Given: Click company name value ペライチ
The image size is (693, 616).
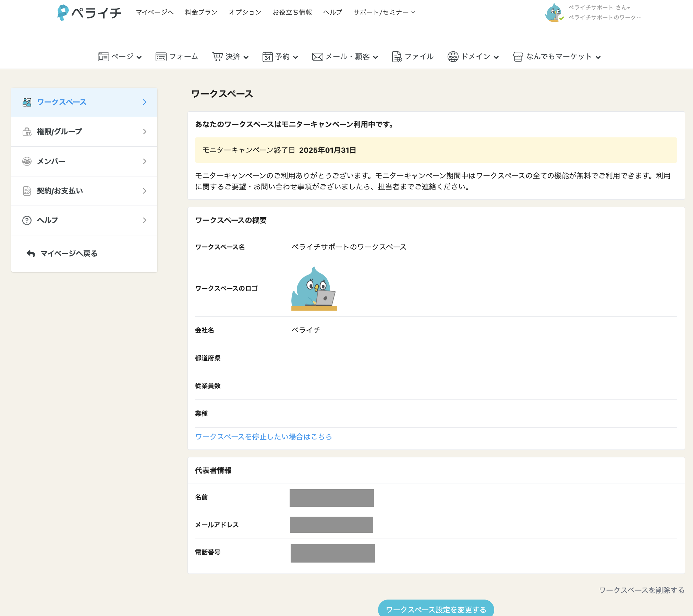Looking at the screenshot, I should point(306,330).
